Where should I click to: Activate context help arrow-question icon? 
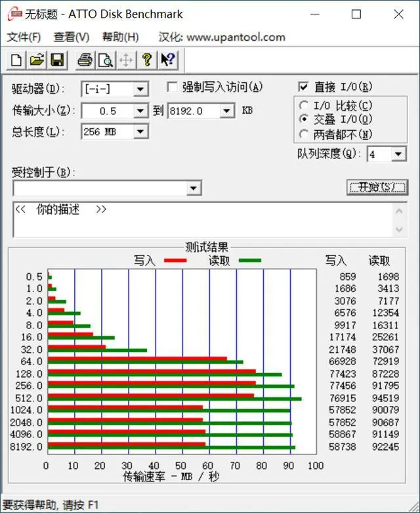[x=168, y=60]
